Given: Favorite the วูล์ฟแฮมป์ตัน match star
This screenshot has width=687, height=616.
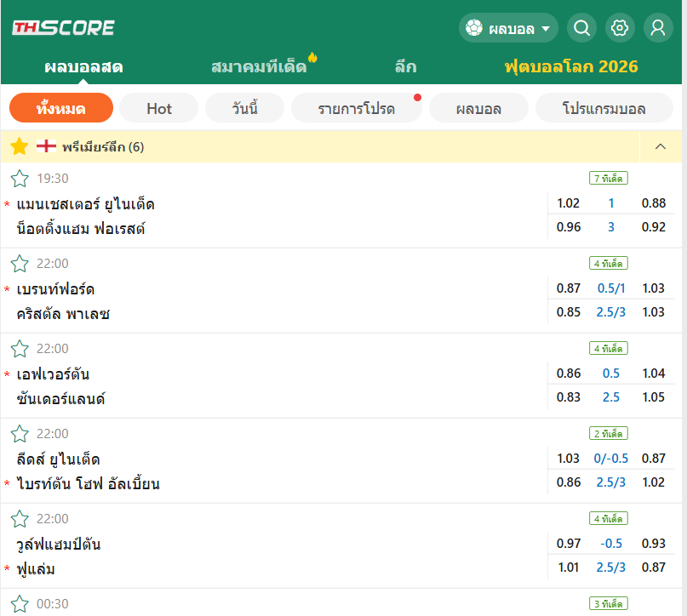Looking at the screenshot, I should 20,519.
